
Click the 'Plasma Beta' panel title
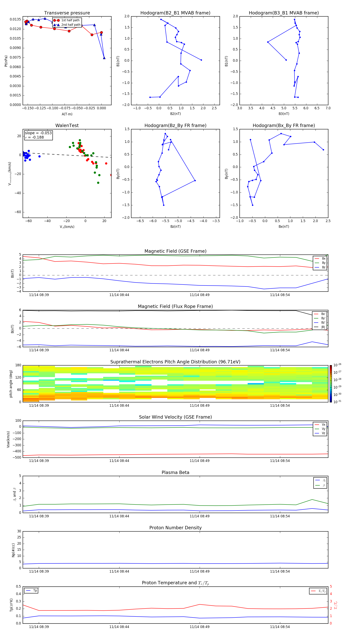tap(175, 473)
